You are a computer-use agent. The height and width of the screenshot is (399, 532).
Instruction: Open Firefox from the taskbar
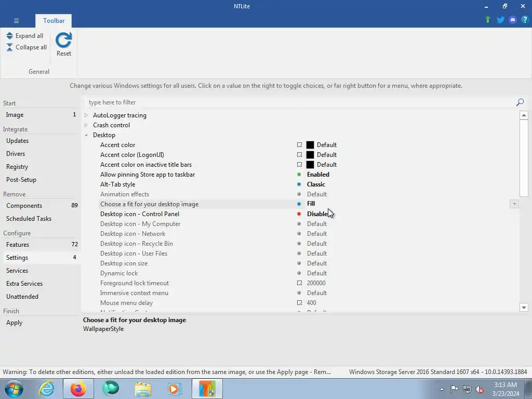coord(78,389)
